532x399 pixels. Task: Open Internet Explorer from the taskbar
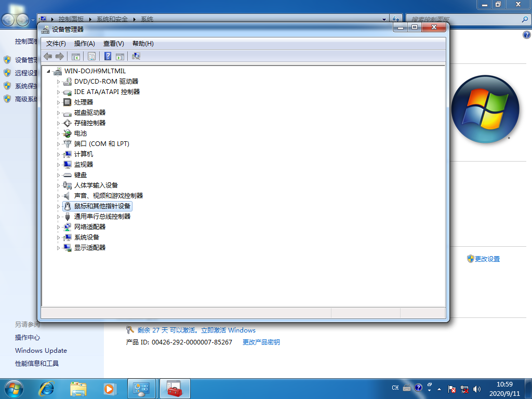(47, 388)
